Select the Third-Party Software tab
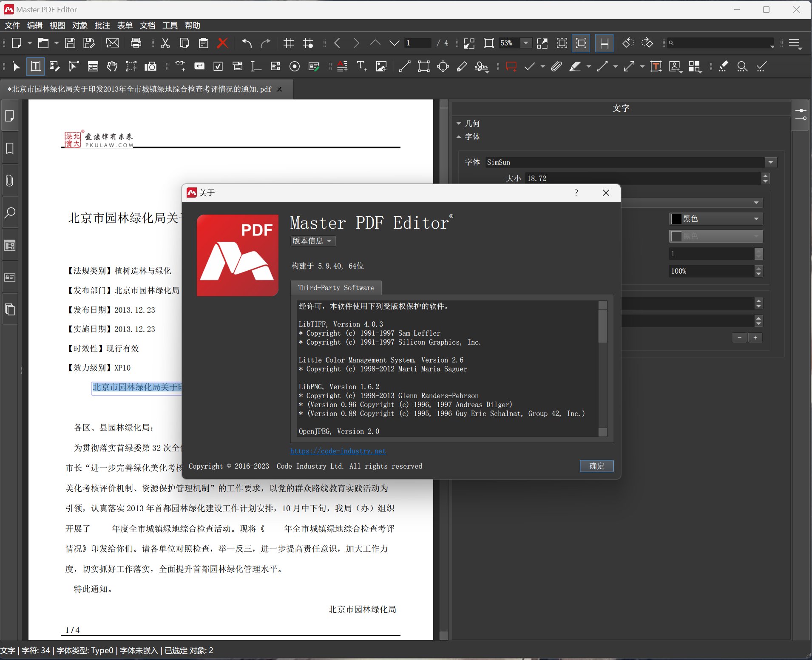The width and height of the screenshot is (812, 660). (x=336, y=288)
